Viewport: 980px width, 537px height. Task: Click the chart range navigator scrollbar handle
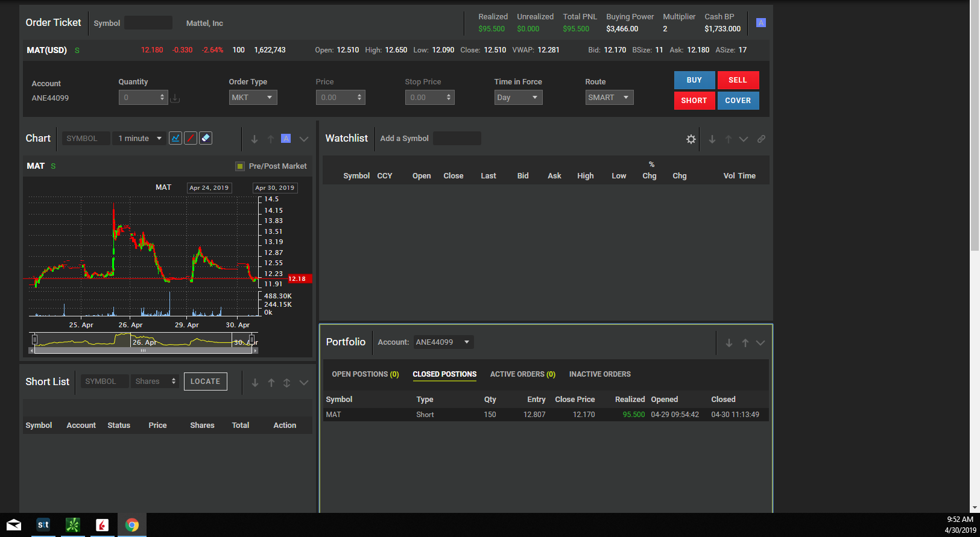[143, 350]
